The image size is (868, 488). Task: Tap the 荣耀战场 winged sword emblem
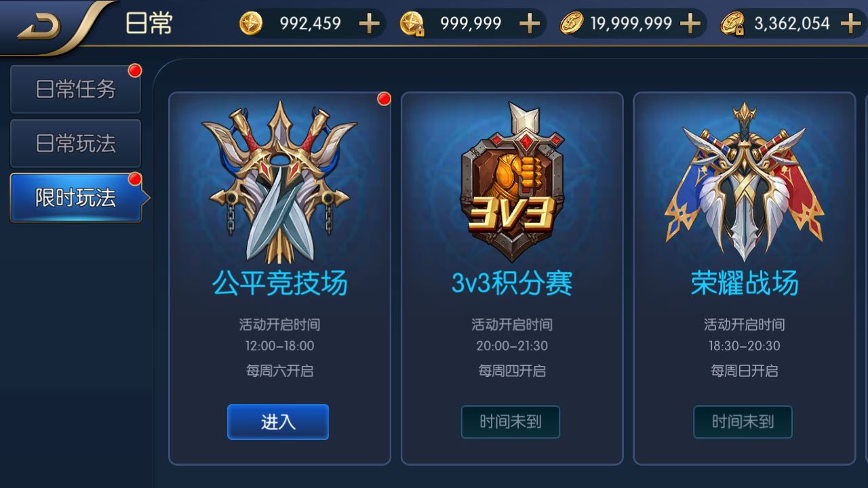(744, 182)
